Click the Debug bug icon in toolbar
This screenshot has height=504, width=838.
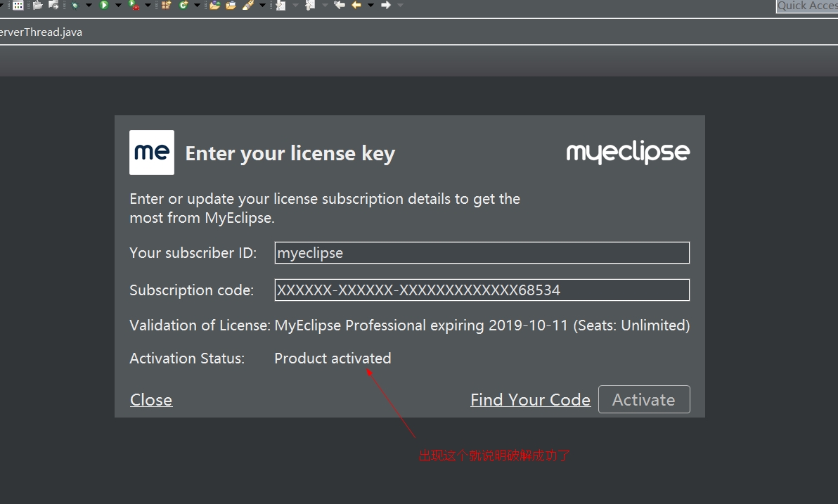pos(74,5)
